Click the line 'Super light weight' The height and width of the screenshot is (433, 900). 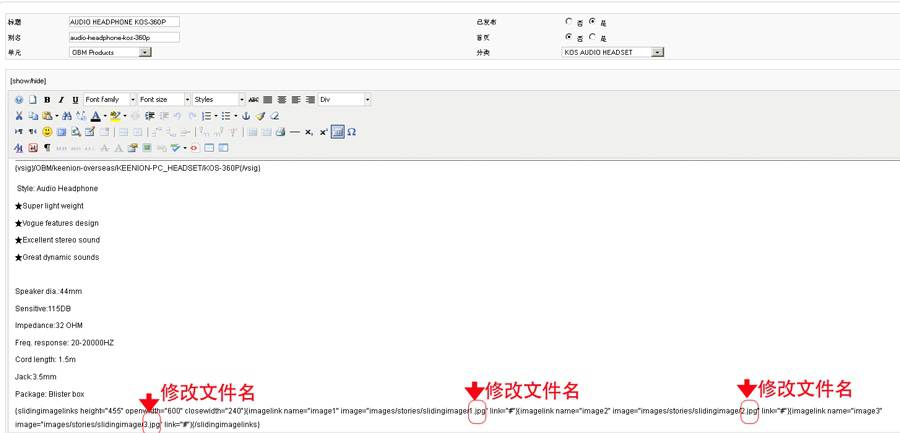(x=49, y=206)
